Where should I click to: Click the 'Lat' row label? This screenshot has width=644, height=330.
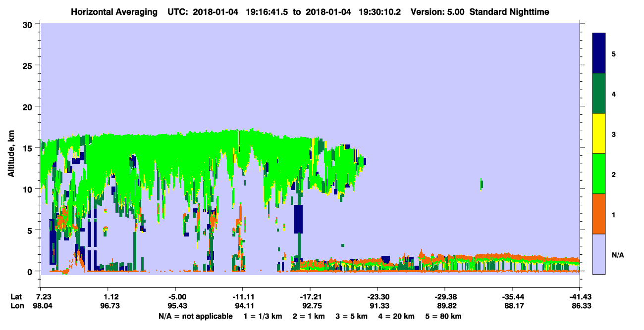pyautogui.click(x=16, y=297)
